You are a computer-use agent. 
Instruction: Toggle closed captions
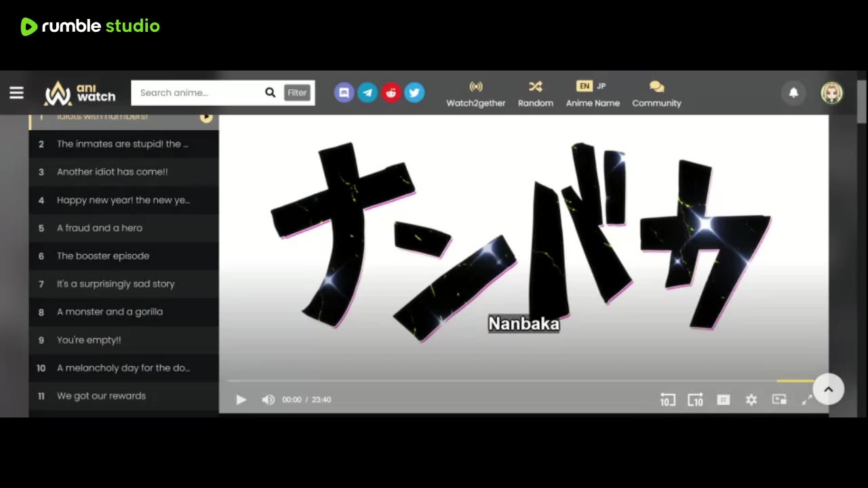pos(724,400)
